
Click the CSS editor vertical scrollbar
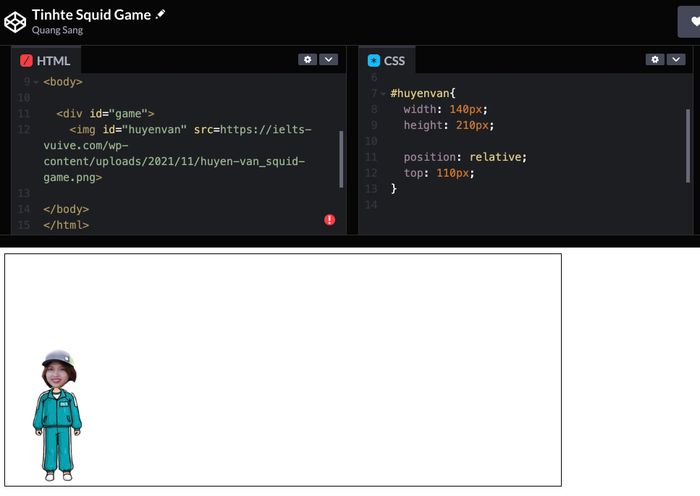click(688, 140)
